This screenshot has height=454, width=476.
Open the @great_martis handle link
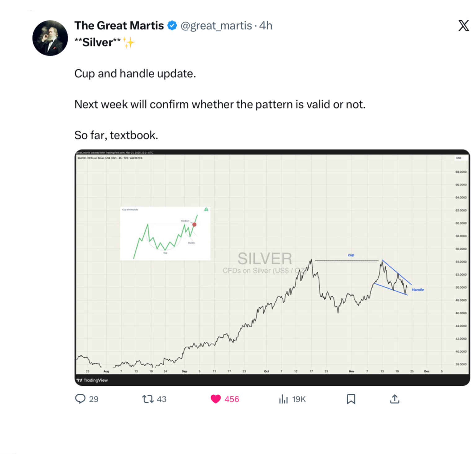pos(216,26)
